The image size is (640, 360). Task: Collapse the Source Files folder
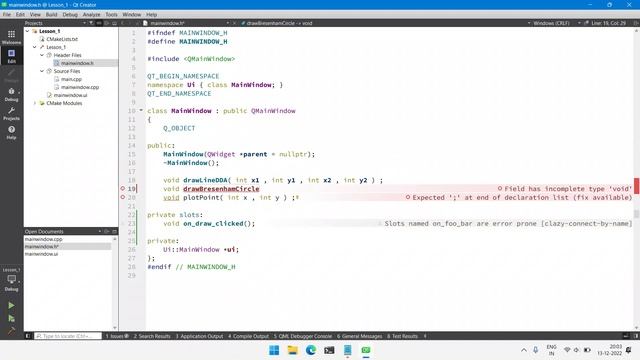[x=42, y=71]
